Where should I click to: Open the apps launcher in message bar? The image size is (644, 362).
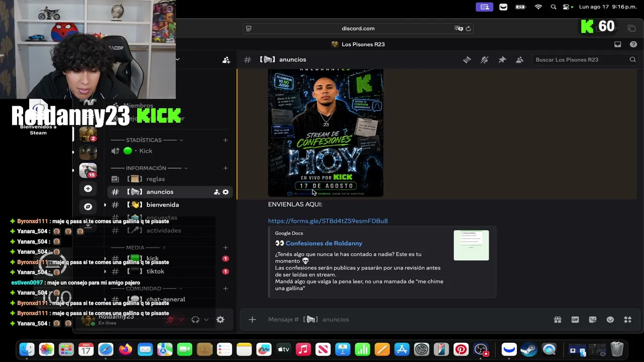tap(628, 320)
